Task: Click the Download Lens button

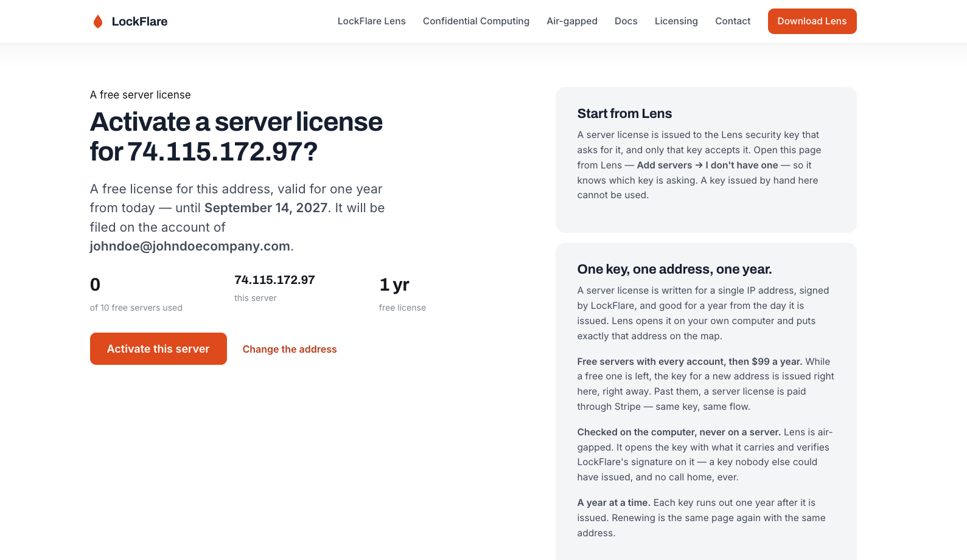Action: [x=812, y=21]
